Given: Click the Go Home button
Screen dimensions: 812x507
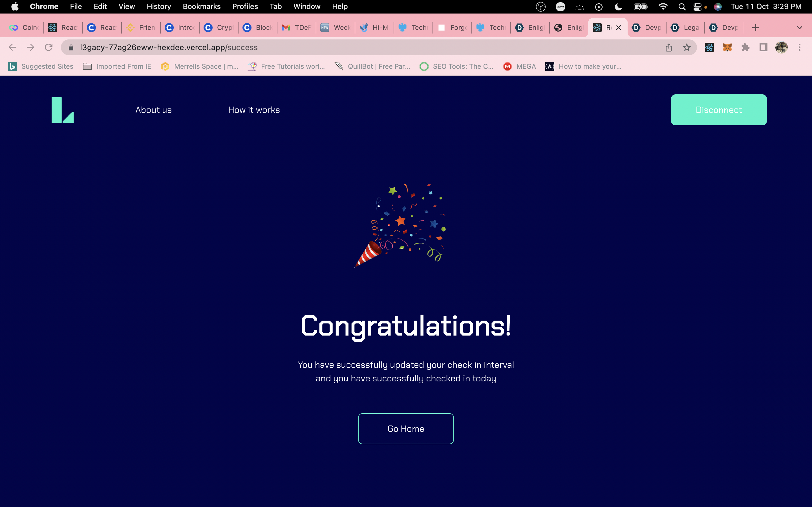Looking at the screenshot, I should tap(406, 428).
